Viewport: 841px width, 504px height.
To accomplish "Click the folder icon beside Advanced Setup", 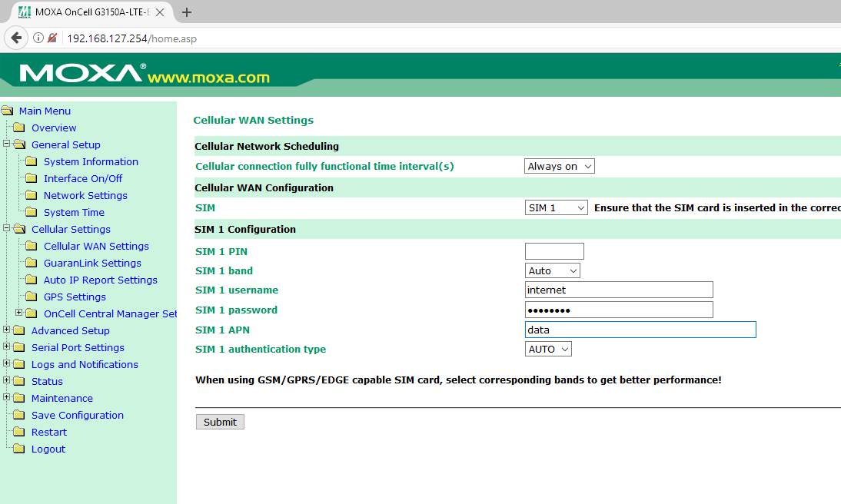I will coord(19,330).
